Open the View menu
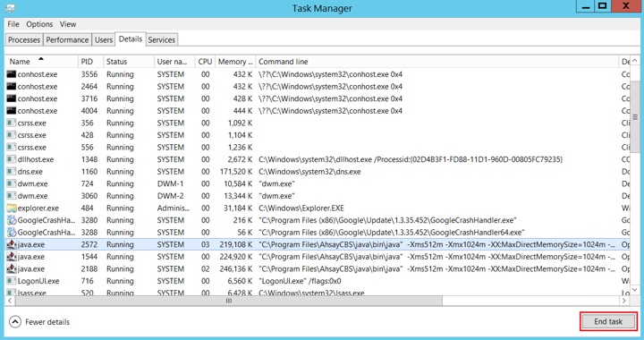 68,24
